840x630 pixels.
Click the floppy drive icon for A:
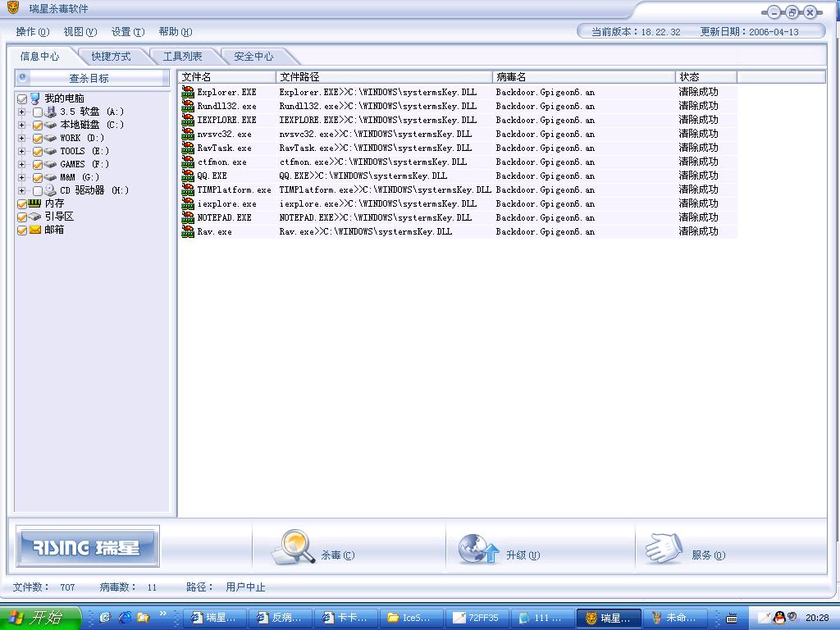point(50,112)
